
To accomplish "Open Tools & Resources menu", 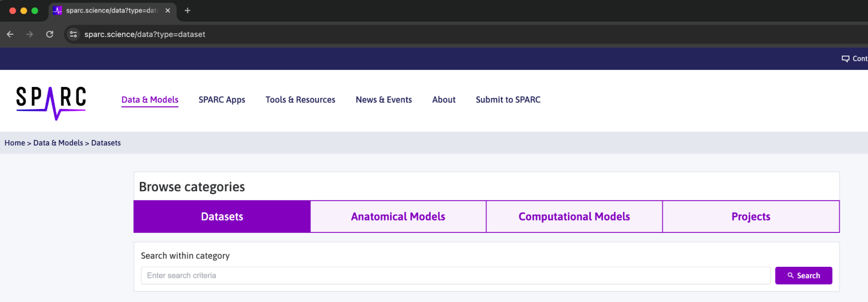I will pyautogui.click(x=300, y=100).
